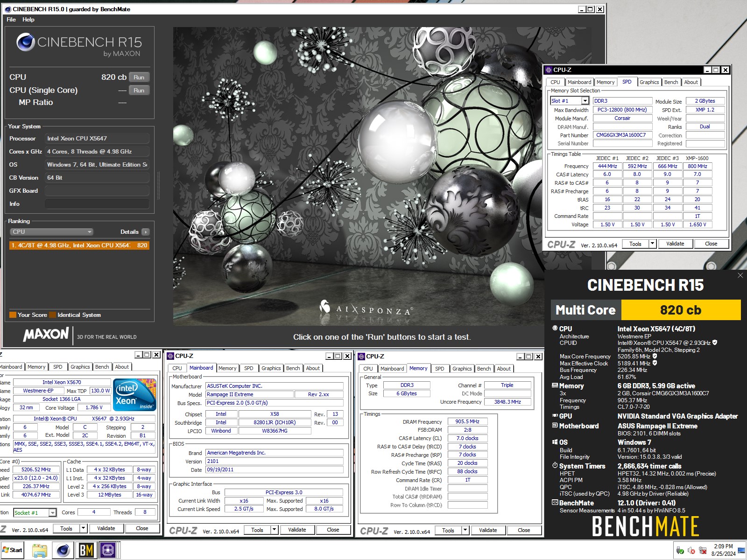Screen dimensions: 747x560
Task: Click Validate in bottom-left CPU-Z window
Action: pos(106,528)
